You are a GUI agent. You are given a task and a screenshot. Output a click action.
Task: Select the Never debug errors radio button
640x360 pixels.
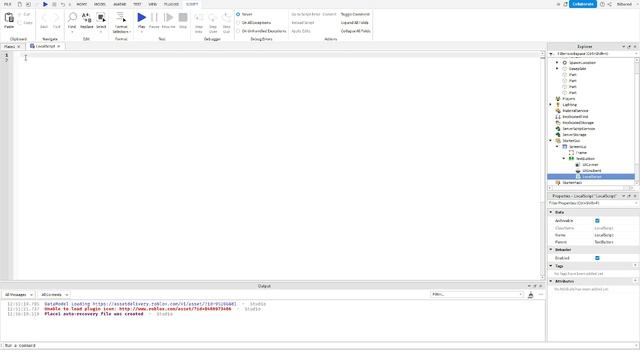point(238,14)
